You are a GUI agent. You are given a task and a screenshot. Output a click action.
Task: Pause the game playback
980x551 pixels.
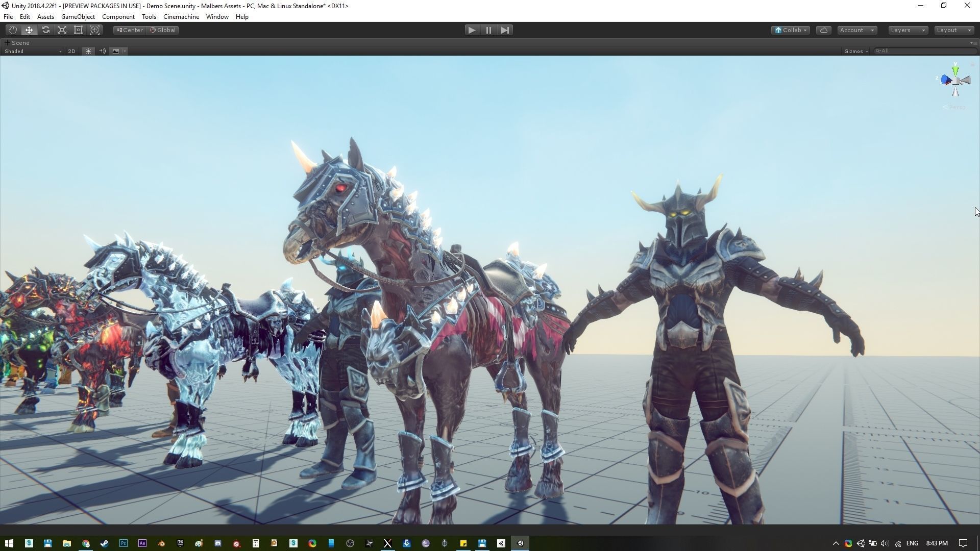tap(488, 30)
